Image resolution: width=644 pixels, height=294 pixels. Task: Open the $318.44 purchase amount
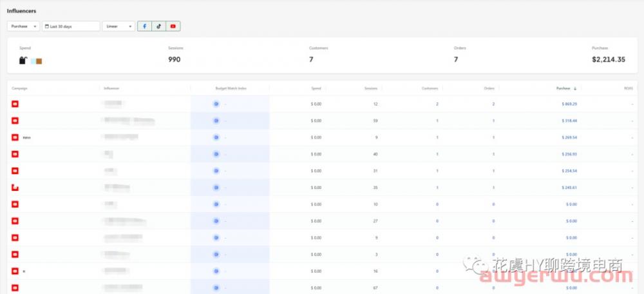coord(569,121)
